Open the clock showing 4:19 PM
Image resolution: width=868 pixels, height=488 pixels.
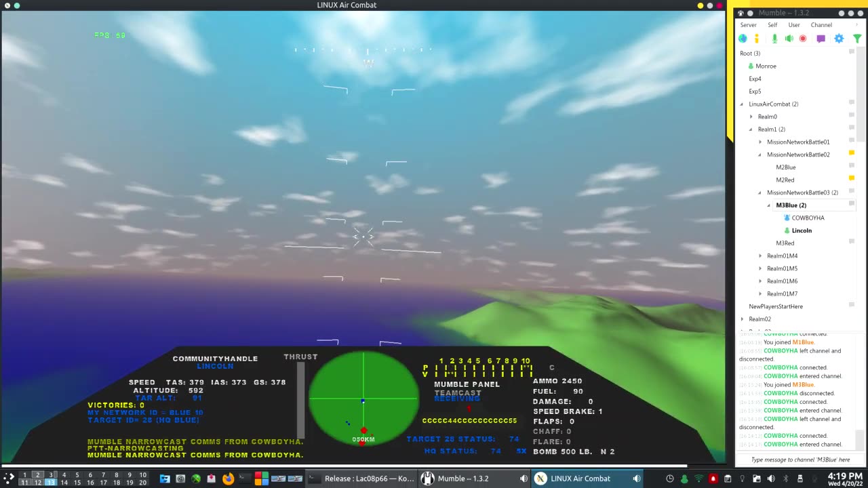845,479
